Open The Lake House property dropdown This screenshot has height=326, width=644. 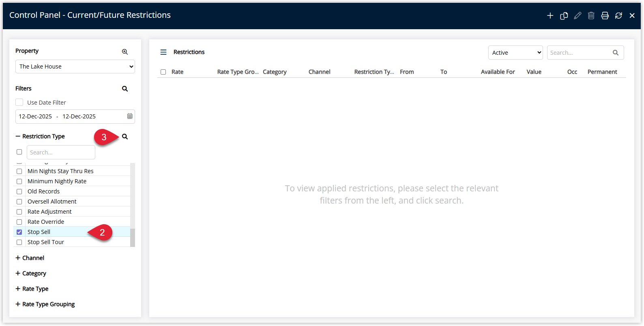click(x=75, y=66)
